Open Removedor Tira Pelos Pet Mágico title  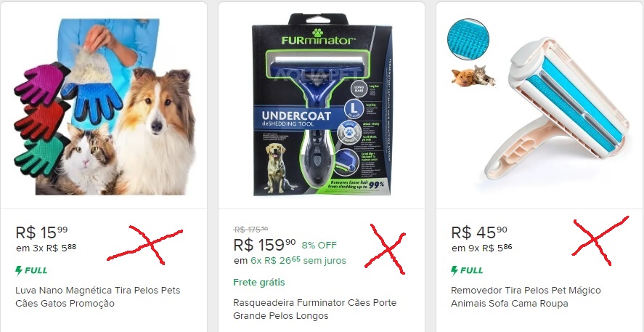[526, 296]
